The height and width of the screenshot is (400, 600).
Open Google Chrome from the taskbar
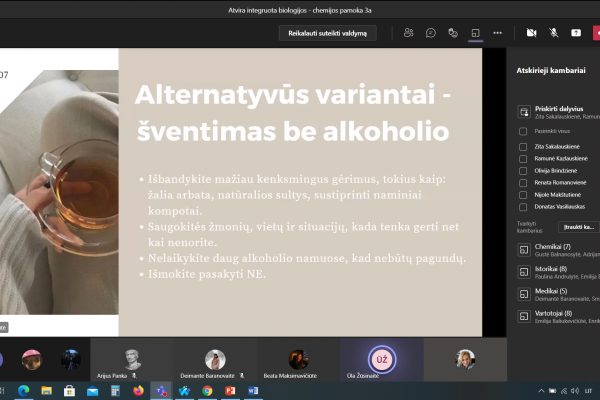pyautogui.click(x=207, y=391)
